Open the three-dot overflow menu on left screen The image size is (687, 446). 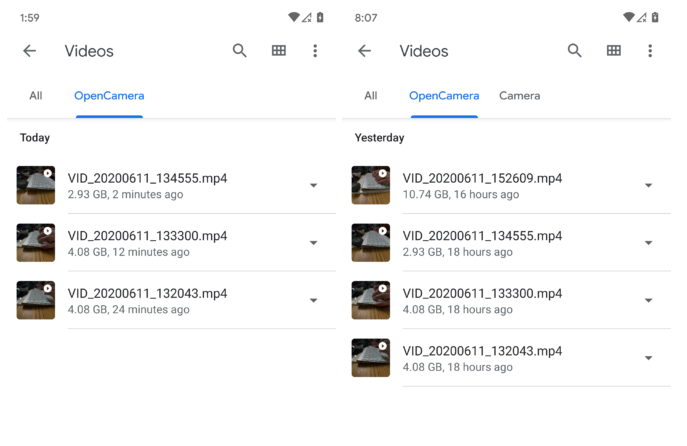pos(315,51)
